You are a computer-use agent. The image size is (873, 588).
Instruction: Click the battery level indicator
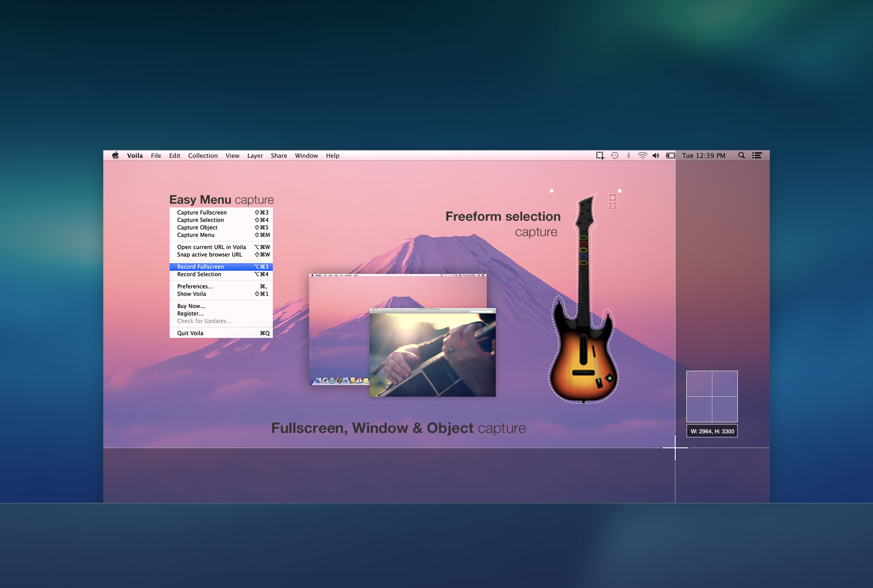pyautogui.click(x=670, y=156)
